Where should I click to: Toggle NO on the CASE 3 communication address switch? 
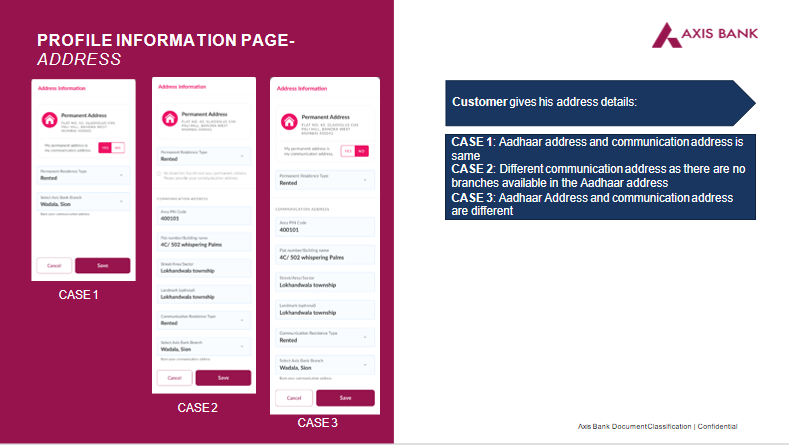pos(361,151)
